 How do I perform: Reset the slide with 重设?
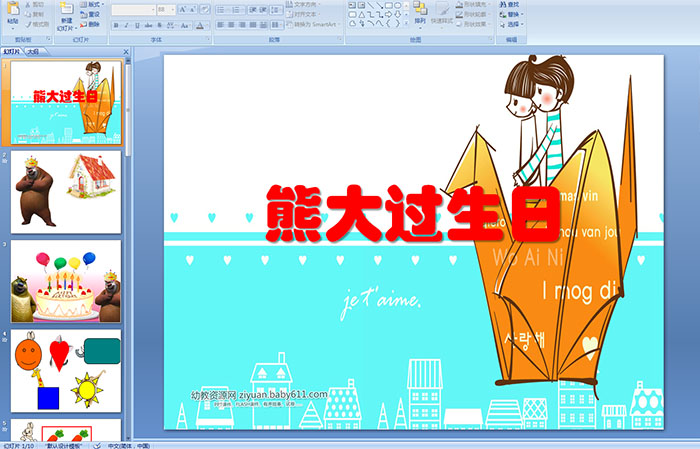coord(90,14)
